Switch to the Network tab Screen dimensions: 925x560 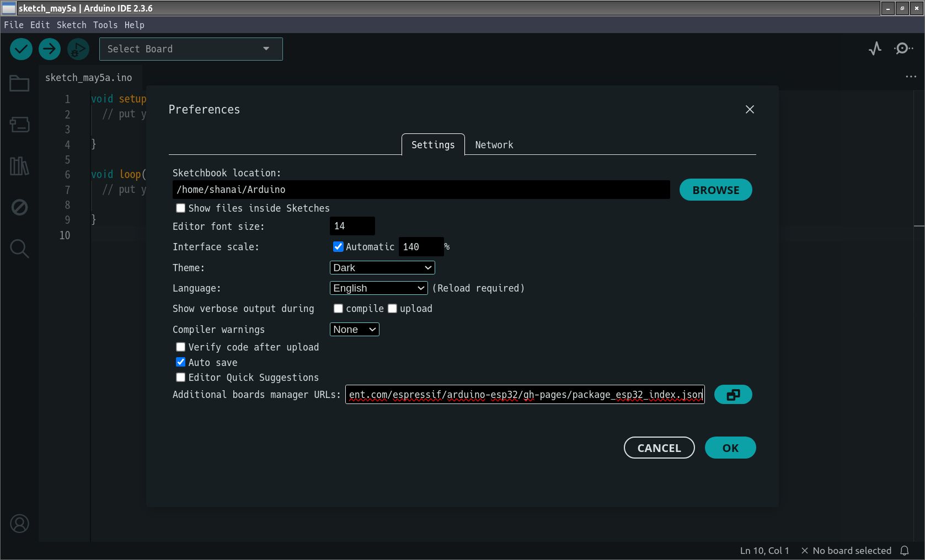point(494,145)
